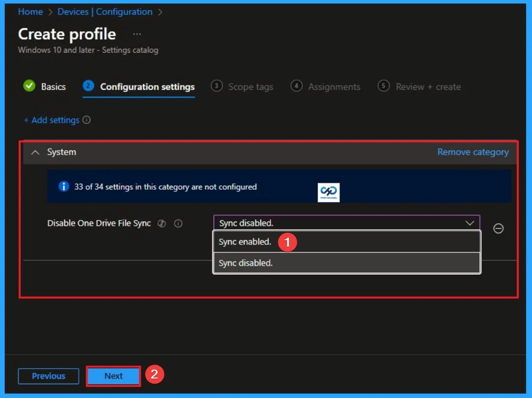532x398 pixels.
Task: Open the tooltip info icon for Disable One Drive File Sync
Action: pyautogui.click(x=178, y=224)
